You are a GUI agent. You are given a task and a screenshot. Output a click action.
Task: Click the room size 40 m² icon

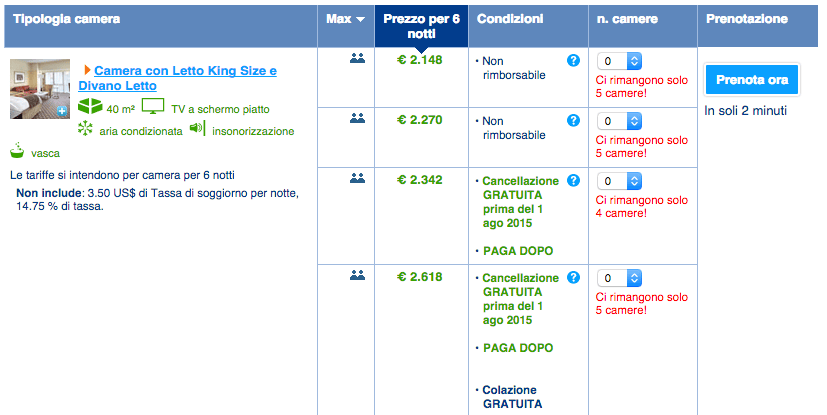pyautogui.click(x=90, y=107)
